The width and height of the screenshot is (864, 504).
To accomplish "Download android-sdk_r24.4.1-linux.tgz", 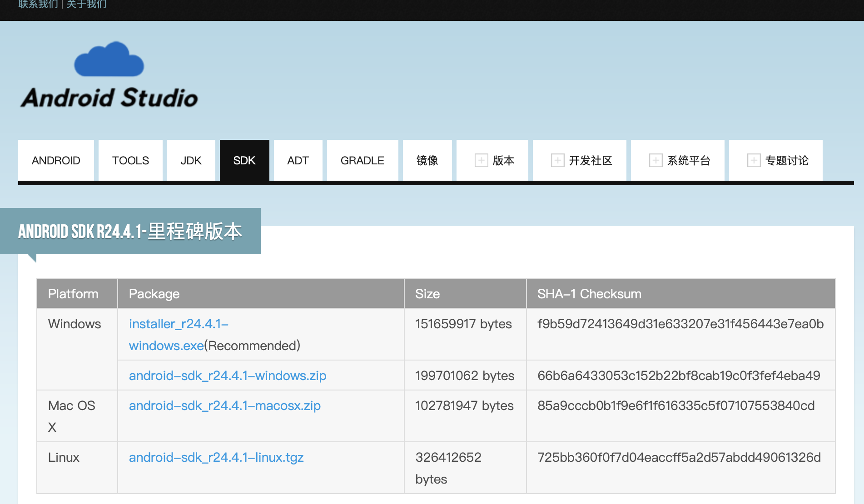I will point(216,457).
